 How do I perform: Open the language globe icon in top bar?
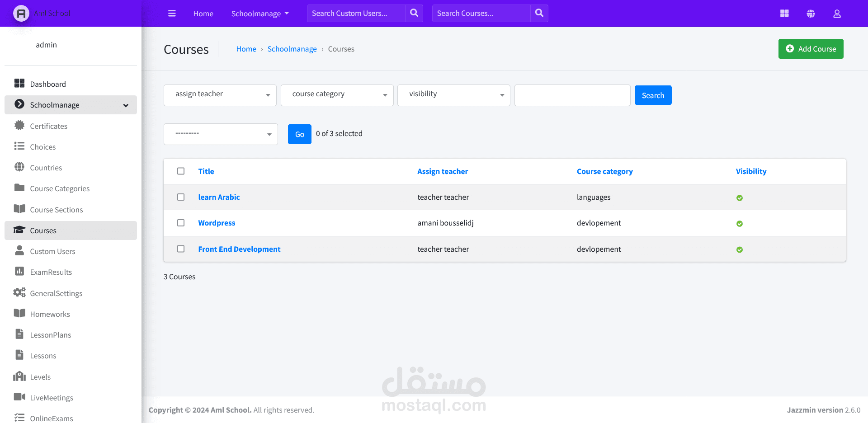click(811, 14)
